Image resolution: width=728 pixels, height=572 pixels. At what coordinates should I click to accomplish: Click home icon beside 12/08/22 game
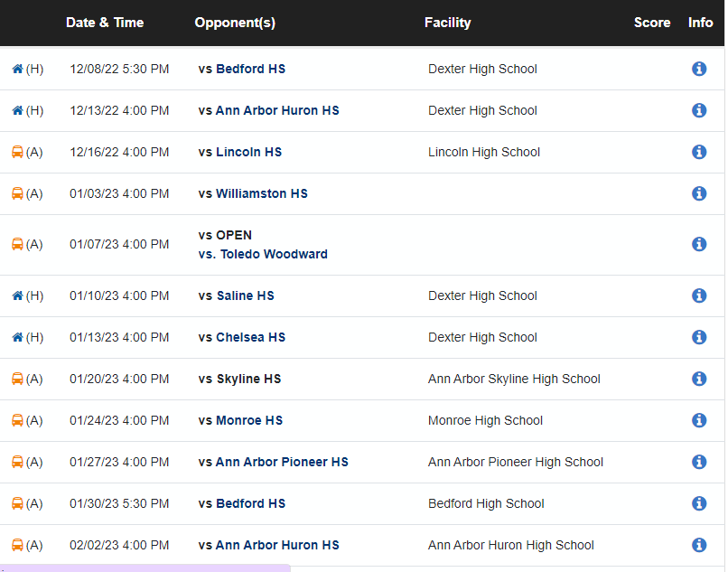click(x=17, y=69)
